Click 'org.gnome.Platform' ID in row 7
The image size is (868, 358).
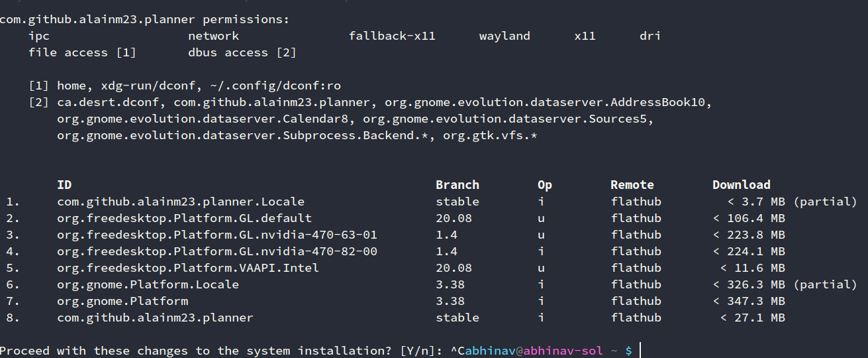click(122, 301)
